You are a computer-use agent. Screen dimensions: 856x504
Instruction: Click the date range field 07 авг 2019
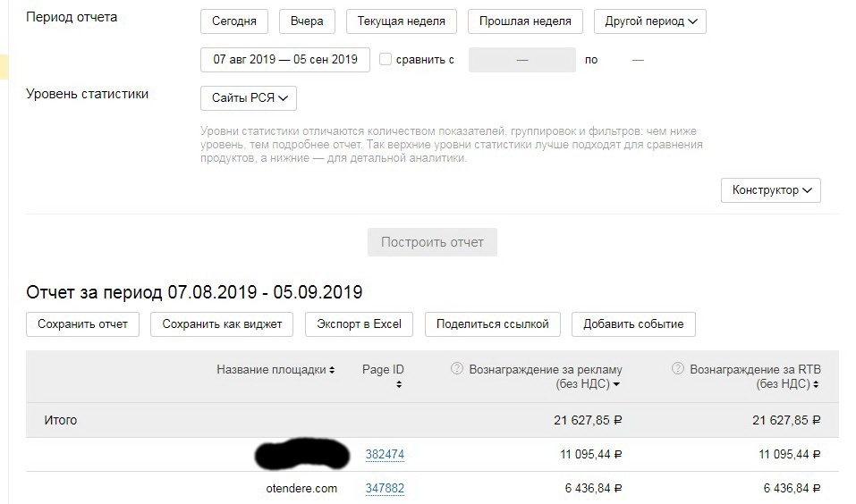tap(285, 60)
